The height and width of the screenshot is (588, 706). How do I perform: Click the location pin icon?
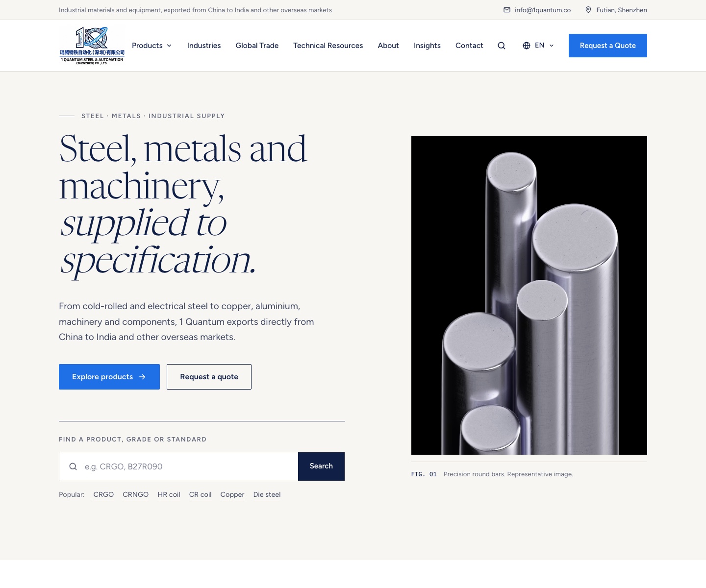pos(588,10)
